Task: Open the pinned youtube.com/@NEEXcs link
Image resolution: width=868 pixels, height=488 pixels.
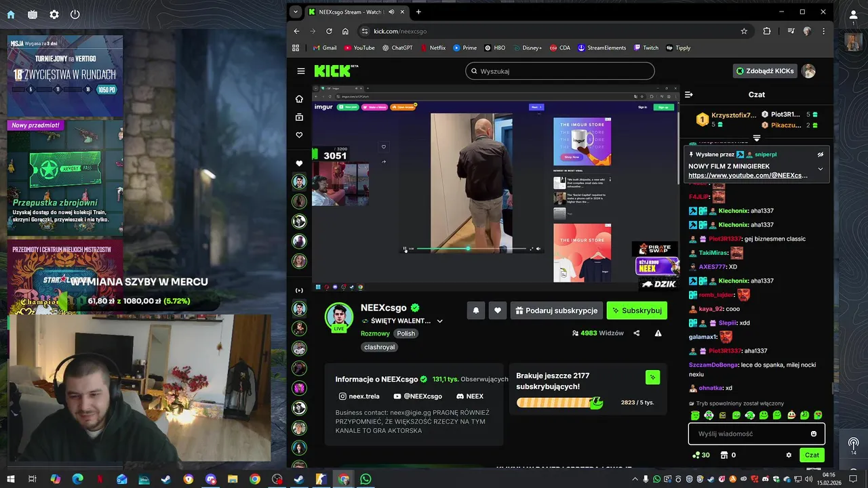Action: pos(748,176)
